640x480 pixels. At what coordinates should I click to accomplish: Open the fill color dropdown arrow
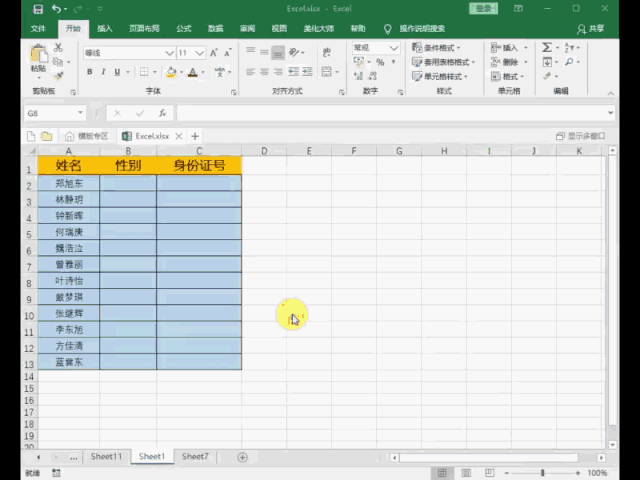click(181, 72)
